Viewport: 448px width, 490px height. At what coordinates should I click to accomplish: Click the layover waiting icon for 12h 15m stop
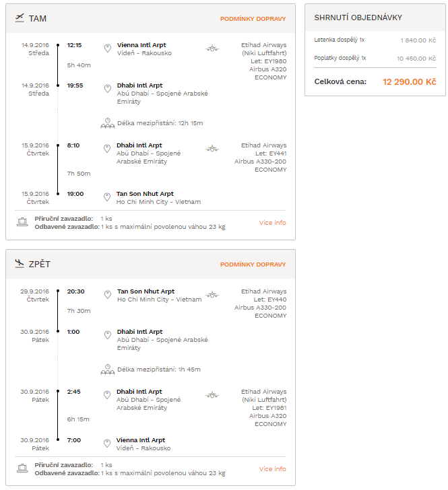tap(107, 123)
